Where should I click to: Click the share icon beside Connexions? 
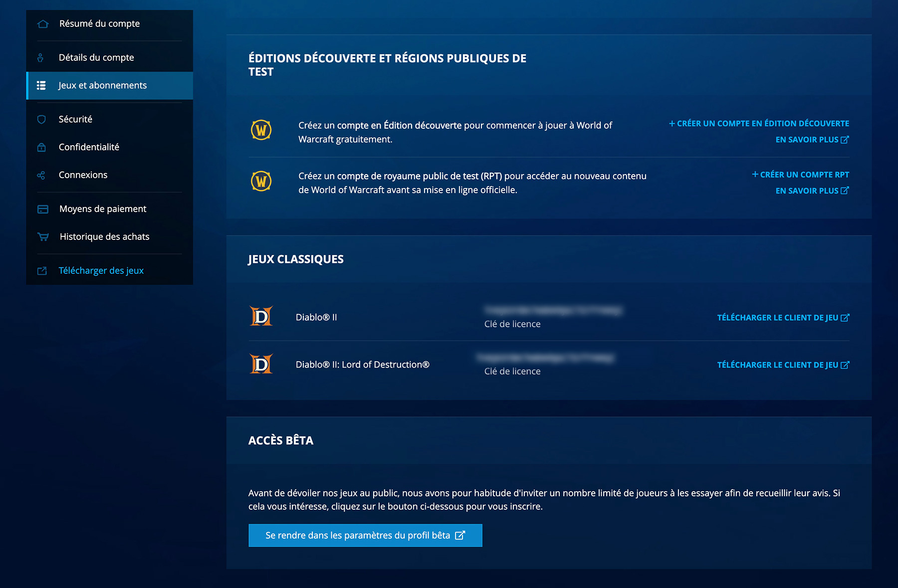pyautogui.click(x=41, y=175)
